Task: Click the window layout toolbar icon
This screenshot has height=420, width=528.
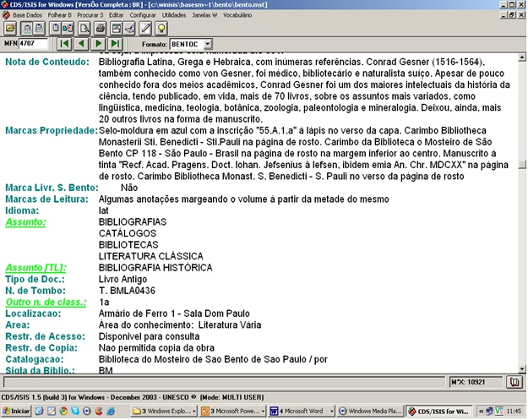Action: coord(117,28)
